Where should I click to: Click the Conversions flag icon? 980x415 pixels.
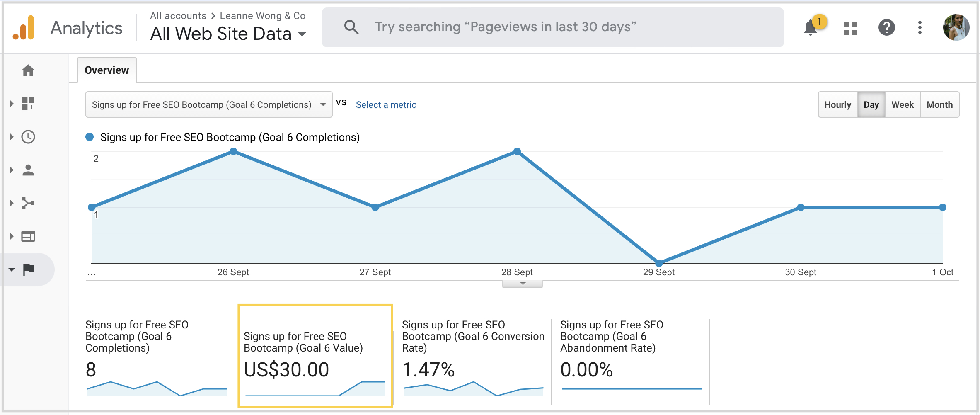(28, 269)
